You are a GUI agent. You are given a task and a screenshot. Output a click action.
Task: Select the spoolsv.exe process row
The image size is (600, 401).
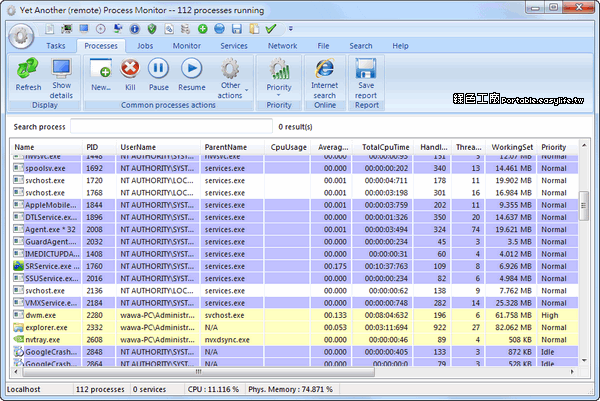(x=295, y=168)
